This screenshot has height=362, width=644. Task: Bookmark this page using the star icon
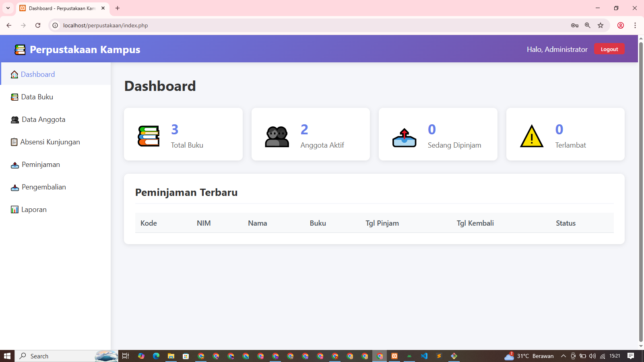coord(601,25)
